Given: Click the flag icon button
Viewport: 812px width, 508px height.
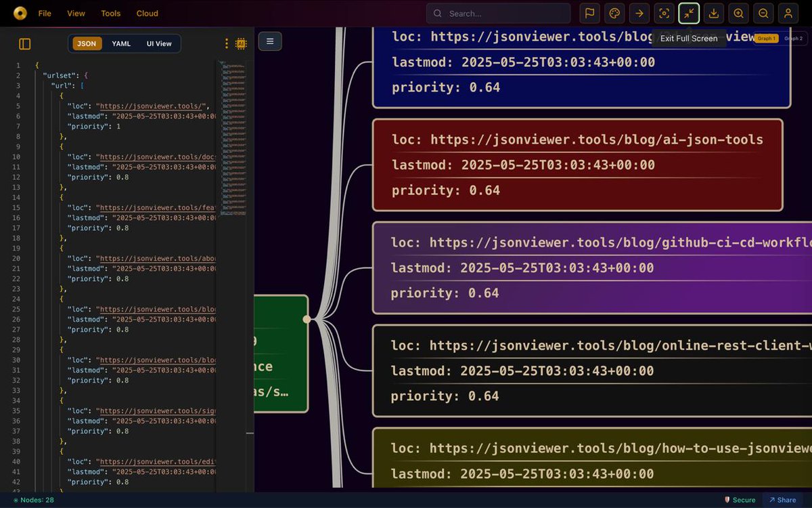Looking at the screenshot, I should pyautogui.click(x=589, y=14).
